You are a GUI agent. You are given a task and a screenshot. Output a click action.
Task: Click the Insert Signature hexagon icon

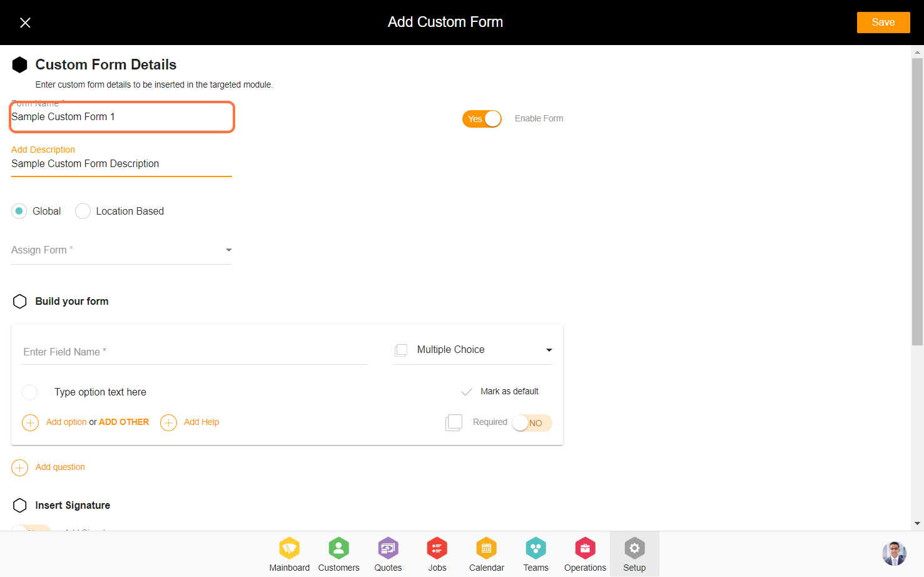pyautogui.click(x=19, y=506)
